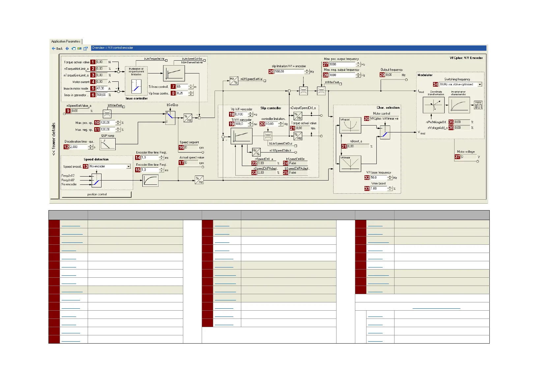The width and height of the screenshot is (555, 392).
Task: Go back using the Back arrow button
Action: coord(57,48)
